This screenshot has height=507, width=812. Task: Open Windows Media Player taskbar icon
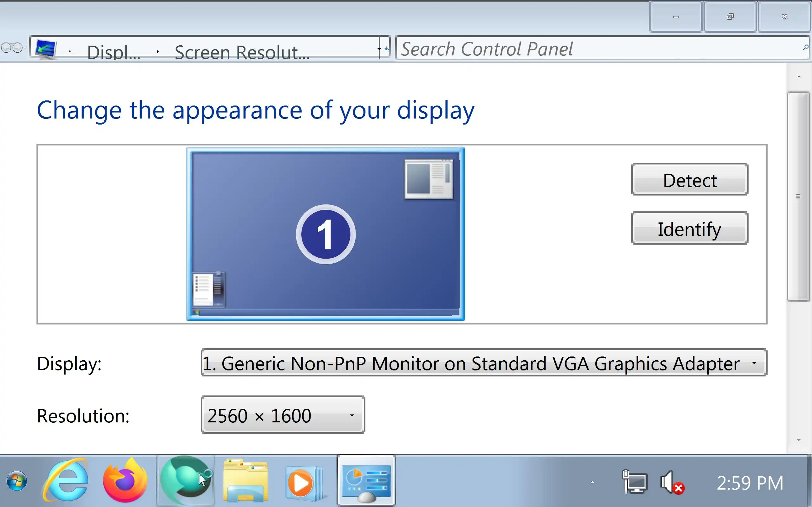click(303, 482)
